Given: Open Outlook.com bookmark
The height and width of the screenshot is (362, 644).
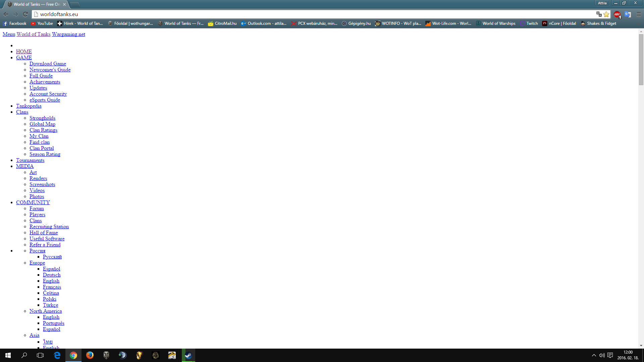Looking at the screenshot, I should pos(264,23).
